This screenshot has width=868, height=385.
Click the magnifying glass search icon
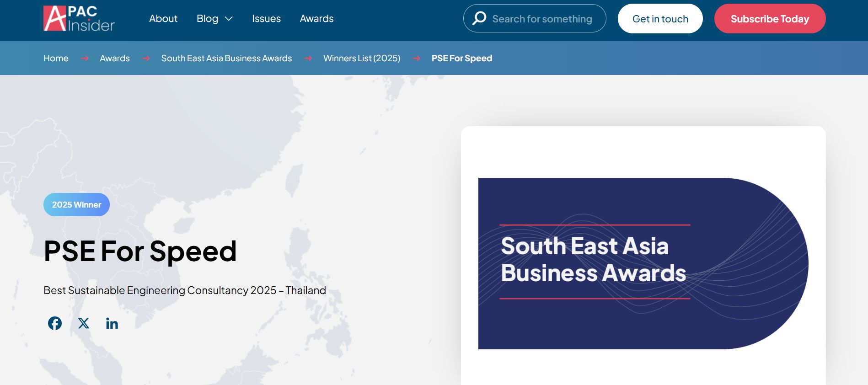[479, 18]
